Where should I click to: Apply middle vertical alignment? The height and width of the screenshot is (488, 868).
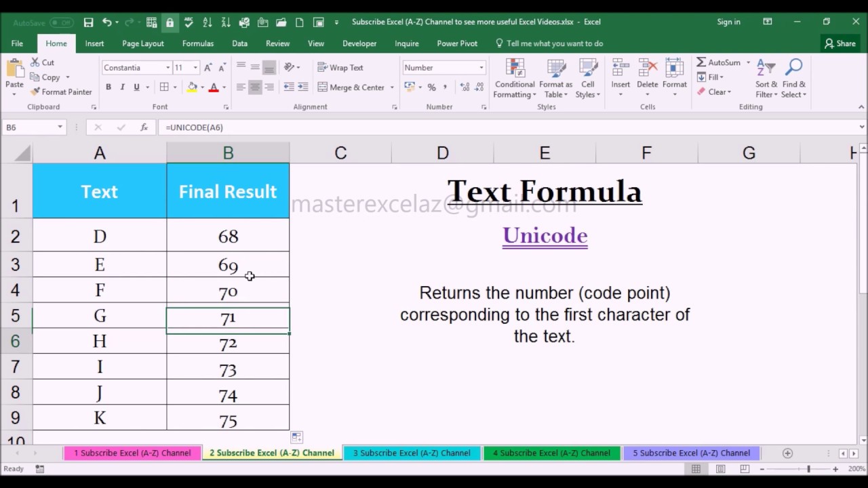255,68
